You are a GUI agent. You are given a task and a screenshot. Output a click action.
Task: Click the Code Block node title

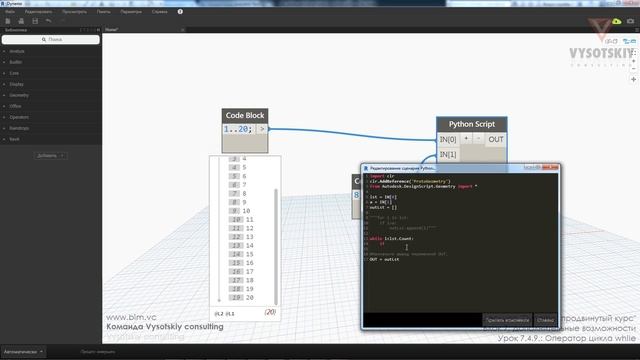tap(245, 116)
